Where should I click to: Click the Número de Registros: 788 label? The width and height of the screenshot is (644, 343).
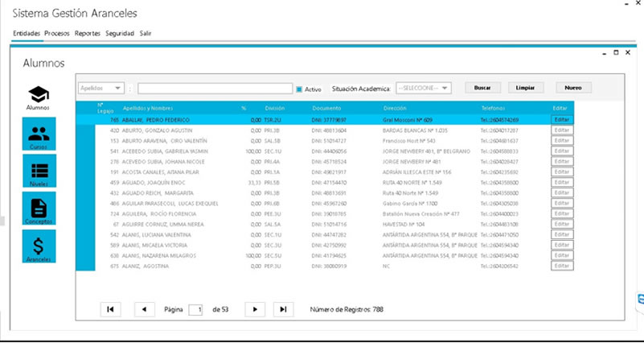click(347, 309)
